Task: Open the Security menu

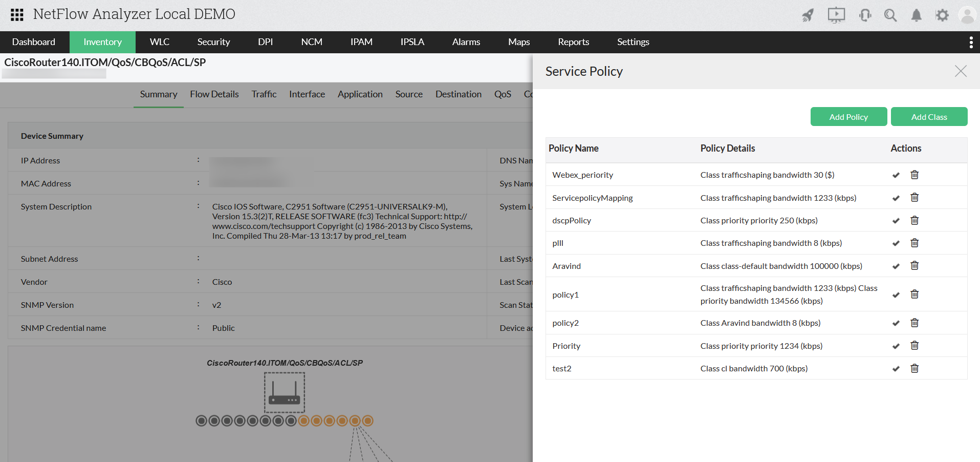Action: pyautogui.click(x=213, y=42)
